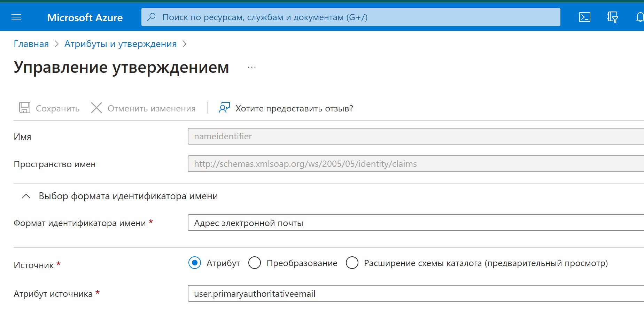Click the Microsoft Azure home title
This screenshot has height=310, width=644.
pyautogui.click(x=85, y=17)
